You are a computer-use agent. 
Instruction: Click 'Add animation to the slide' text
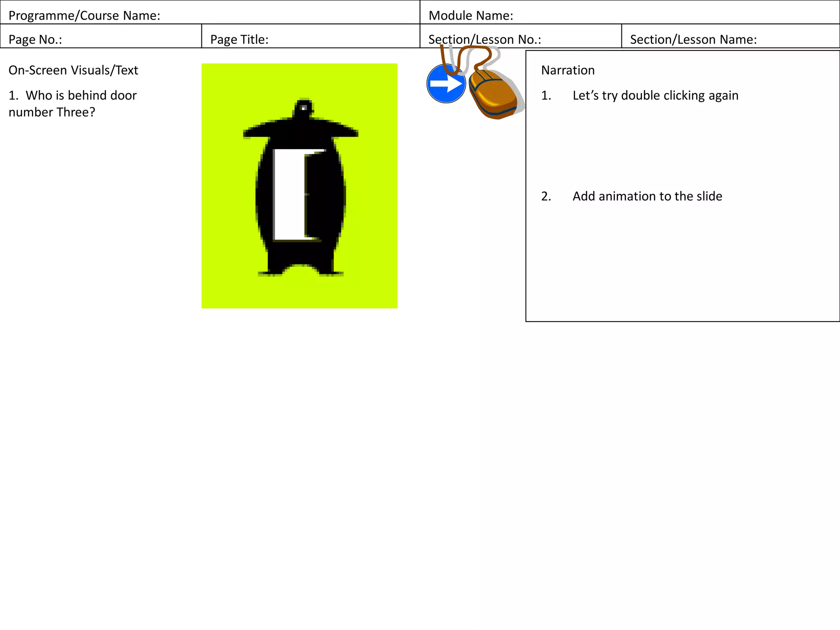[x=647, y=196]
